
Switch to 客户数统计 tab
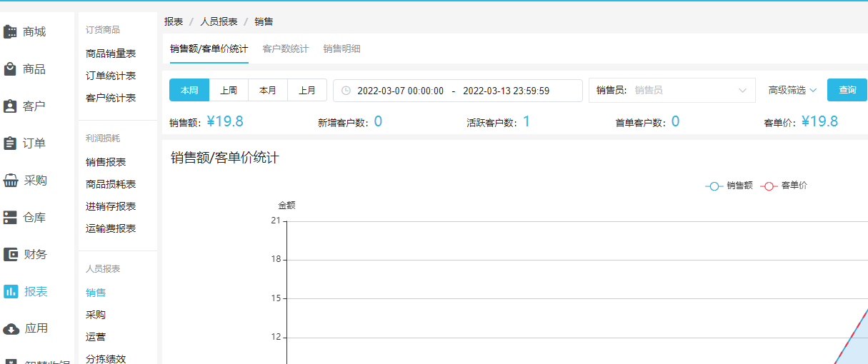click(x=286, y=49)
